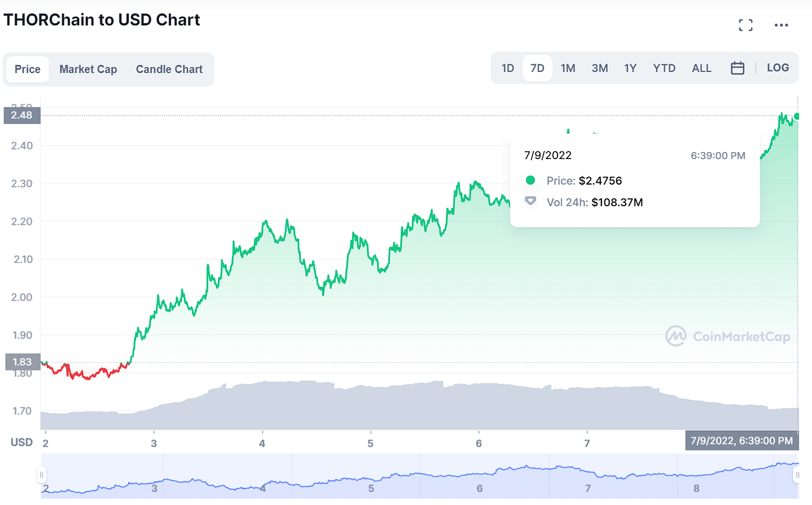The height and width of the screenshot is (505, 812).
Task: Open the calendar date range picker
Action: tap(737, 68)
